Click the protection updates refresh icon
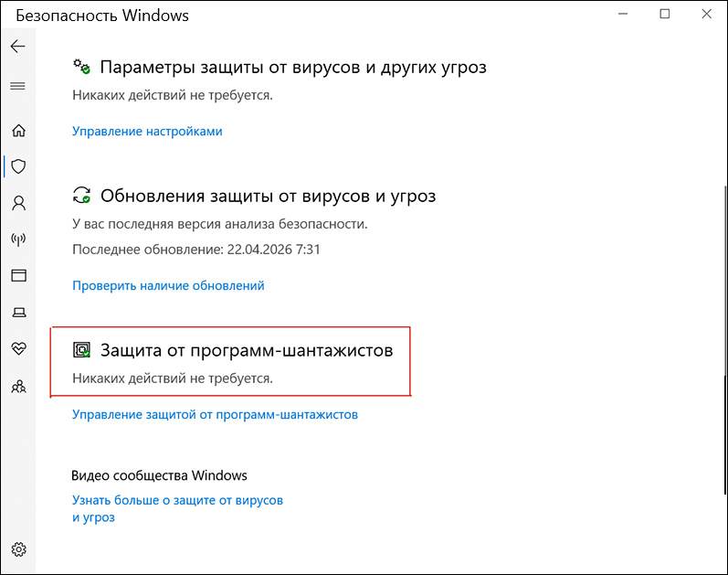The height and width of the screenshot is (575, 728). pos(82,196)
